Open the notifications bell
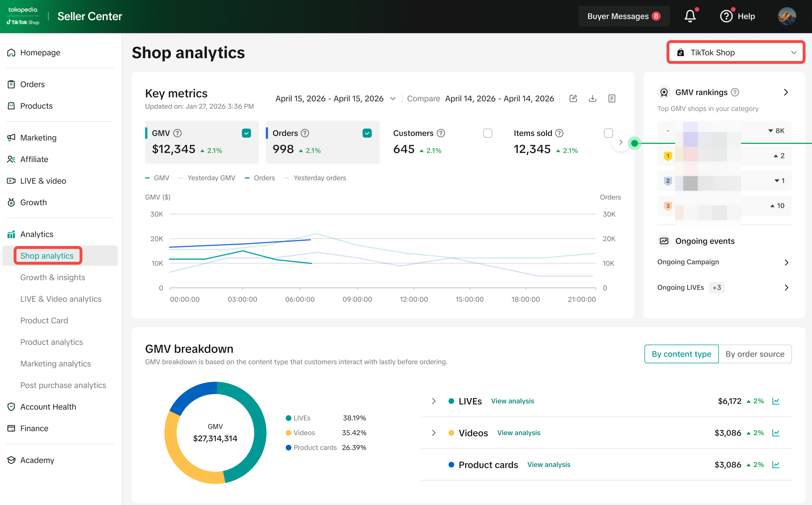The width and height of the screenshot is (812, 505). (690, 16)
